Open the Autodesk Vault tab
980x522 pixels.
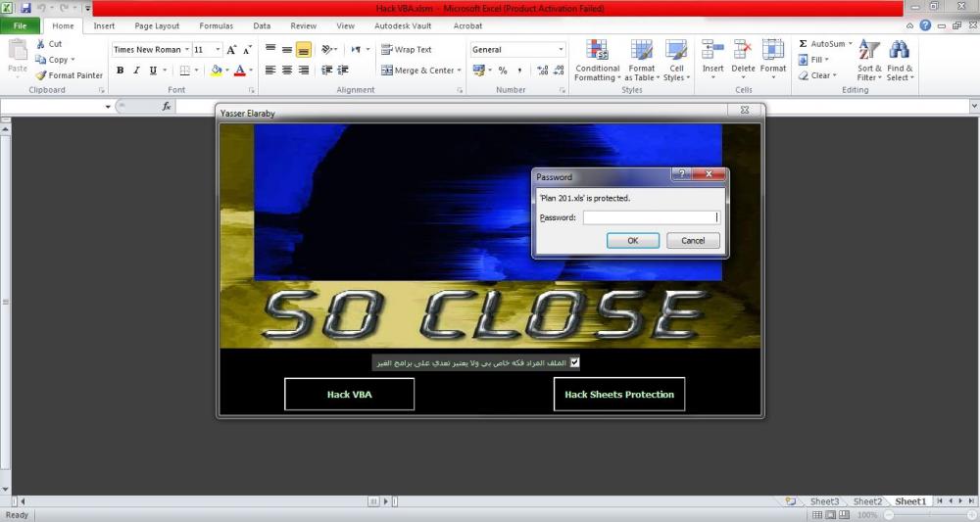point(403,25)
